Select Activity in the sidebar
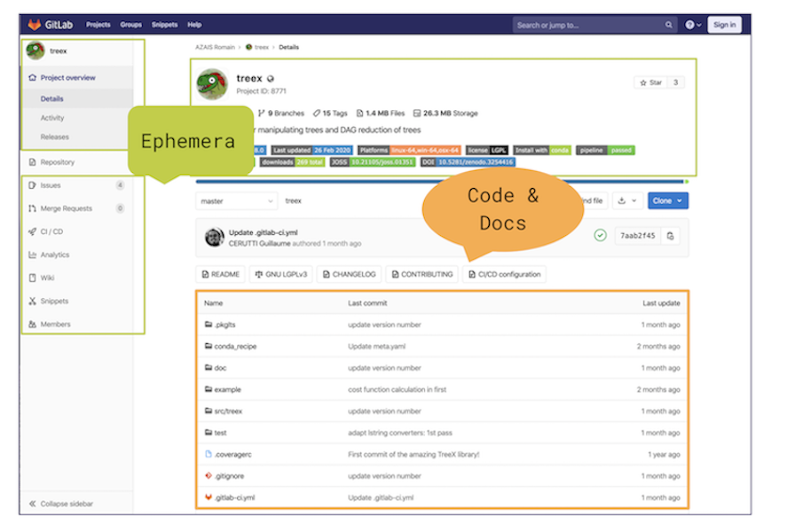This screenshot has width=787, height=532. pos(52,118)
